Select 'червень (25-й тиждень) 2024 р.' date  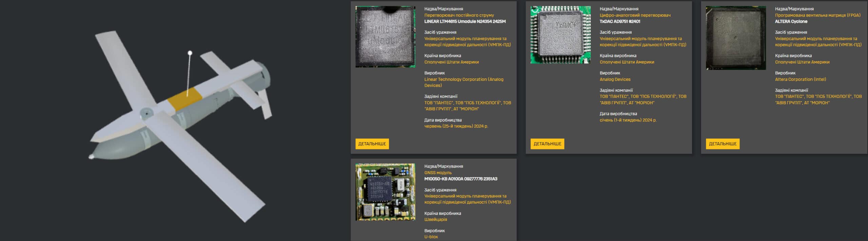pyautogui.click(x=456, y=126)
